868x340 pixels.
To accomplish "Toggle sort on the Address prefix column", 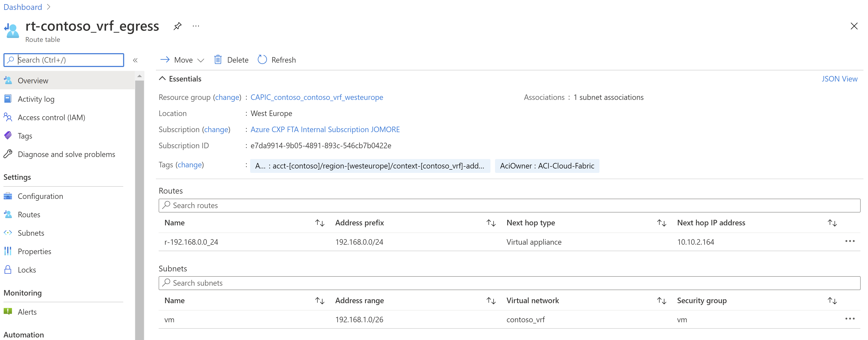I will coord(491,223).
